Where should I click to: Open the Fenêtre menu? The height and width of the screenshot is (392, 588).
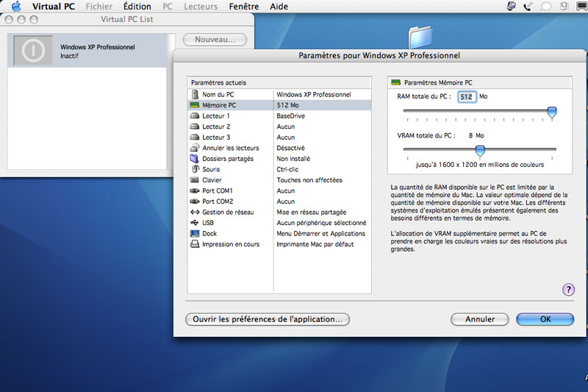[244, 7]
